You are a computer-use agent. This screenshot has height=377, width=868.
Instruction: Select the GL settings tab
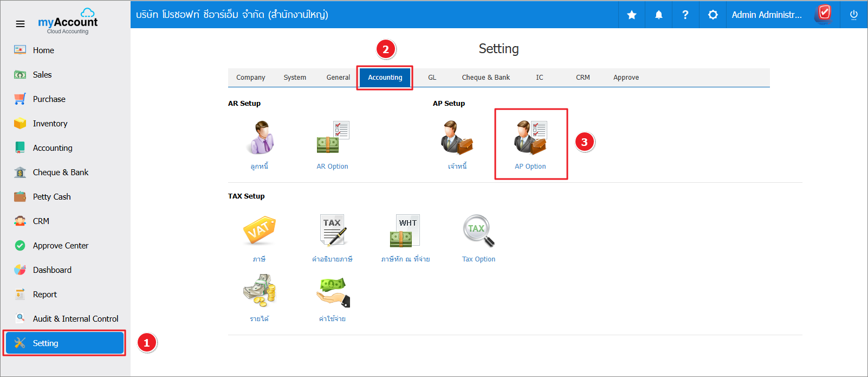click(432, 78)
